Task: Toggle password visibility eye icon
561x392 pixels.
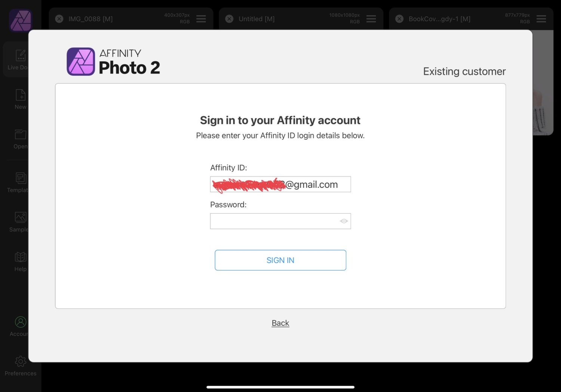Action: 344,221
